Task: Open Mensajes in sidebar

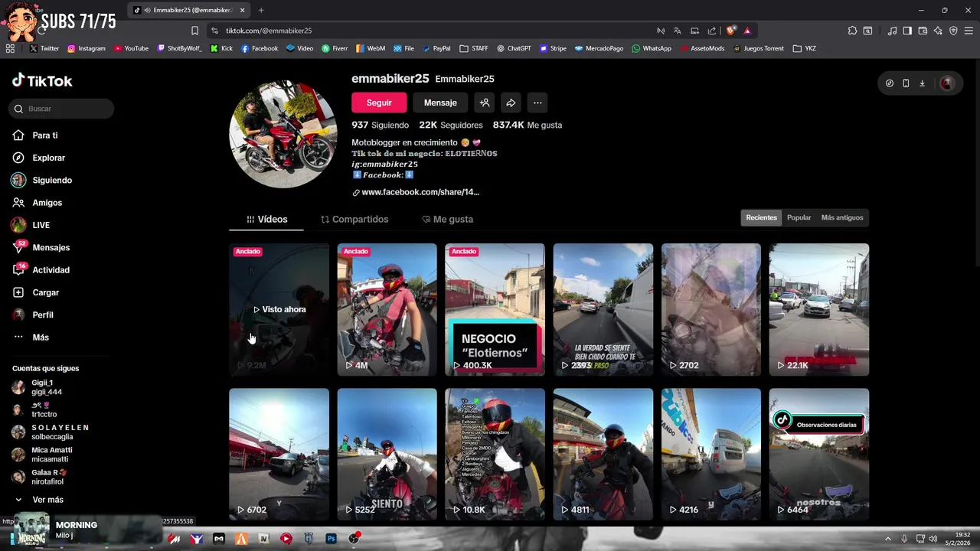Action: click(41, 247)
